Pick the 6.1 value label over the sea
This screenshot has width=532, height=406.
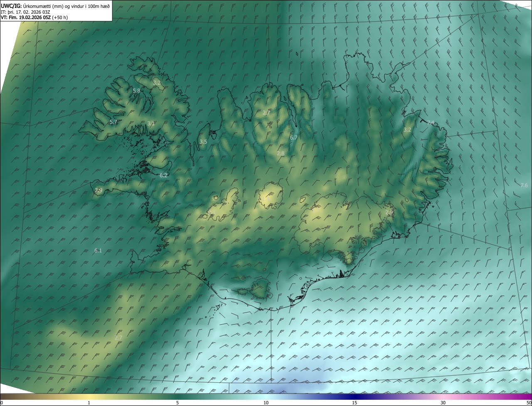[98, 250]
